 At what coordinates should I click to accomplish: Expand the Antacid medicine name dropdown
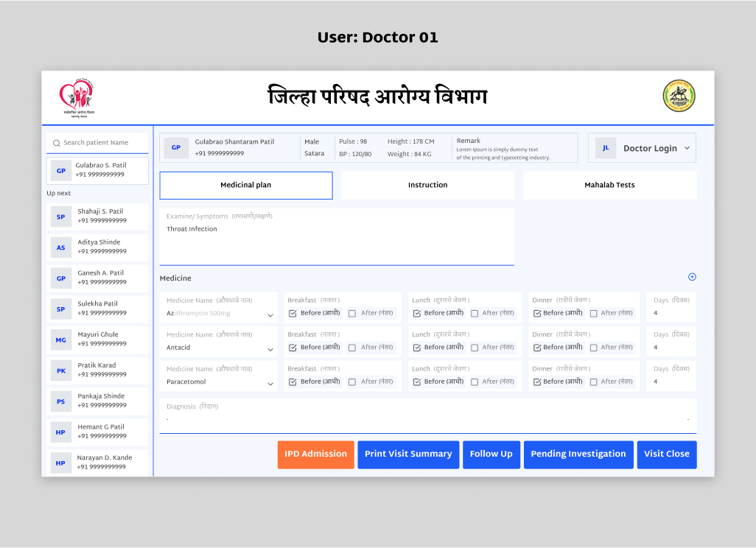click(x=270, y=350)
